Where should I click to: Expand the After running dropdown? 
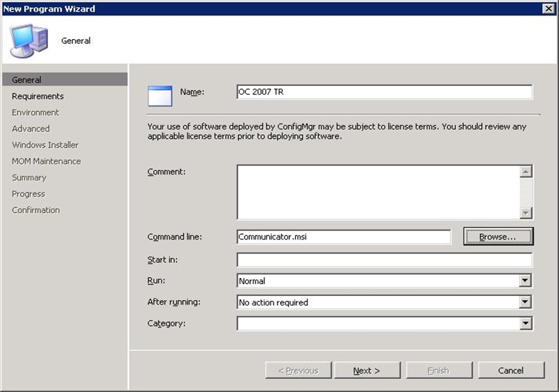click(525, 302)
